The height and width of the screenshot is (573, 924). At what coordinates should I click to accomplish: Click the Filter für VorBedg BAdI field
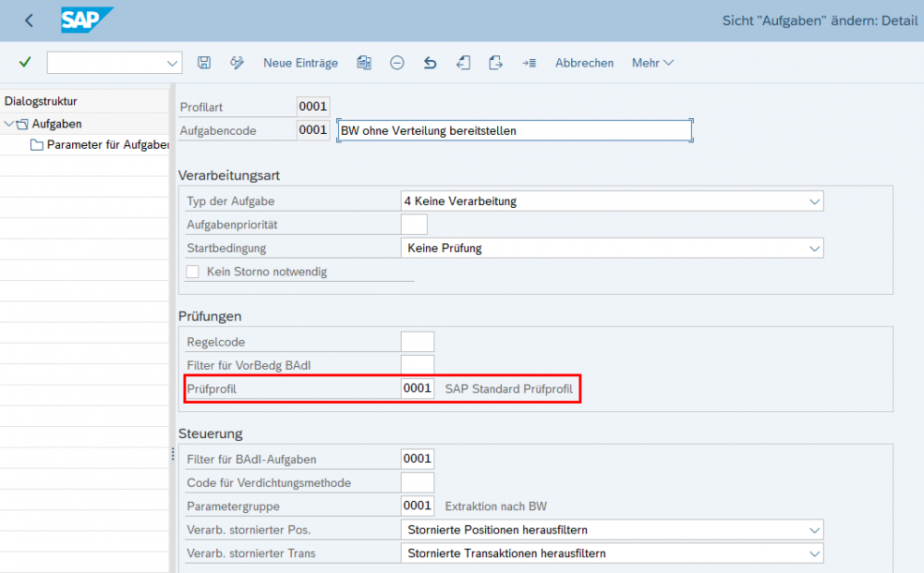click(418, 365)
